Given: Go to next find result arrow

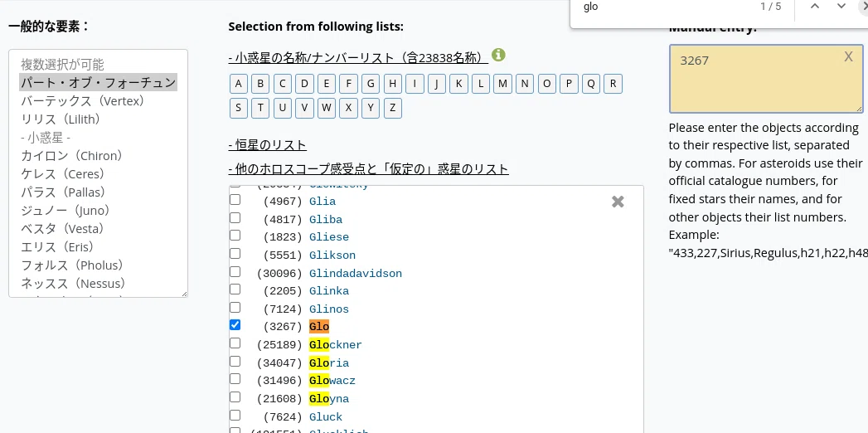Looking at the screenshot, I should point(841,6).
